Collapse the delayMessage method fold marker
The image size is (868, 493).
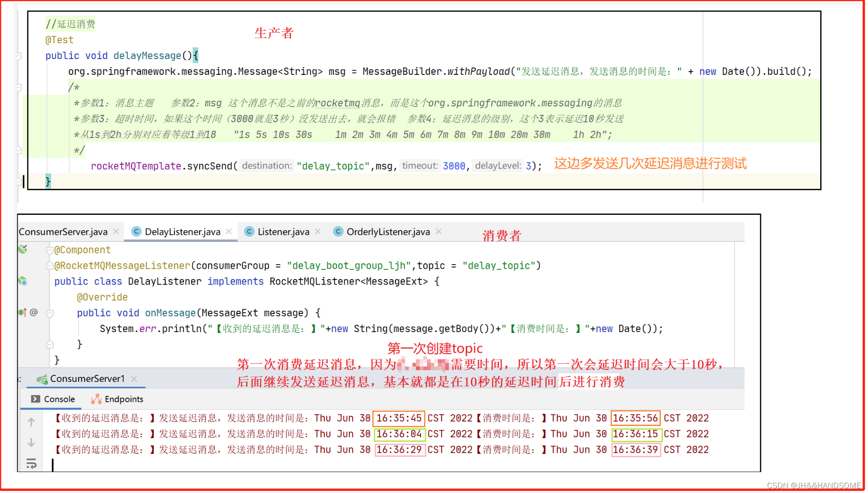point(19,56)
